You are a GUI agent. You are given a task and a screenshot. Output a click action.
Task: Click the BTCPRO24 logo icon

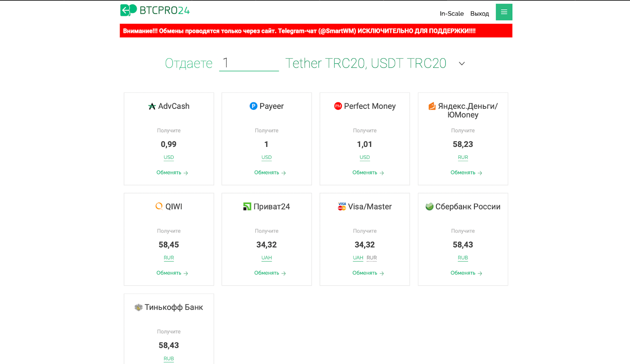(128, 10)
